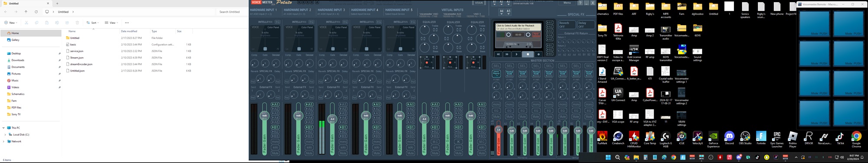
Task: Click the taskbar Search icon
Action: point(617,157)
